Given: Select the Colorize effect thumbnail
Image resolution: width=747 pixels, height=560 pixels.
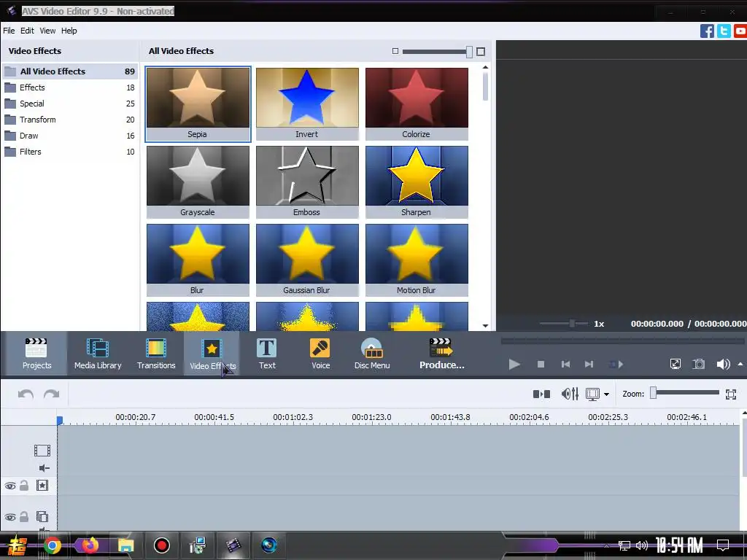Looking at the screenshot, I should tap(417, 104).
